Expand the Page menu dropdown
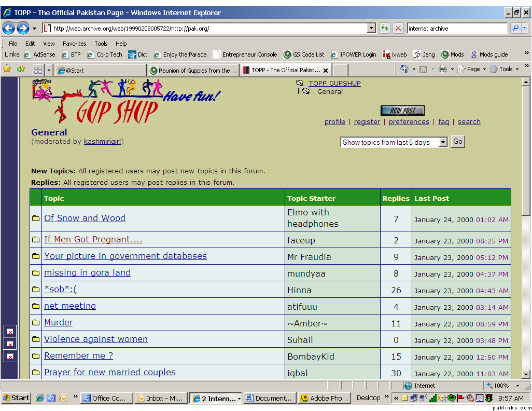Image resolution: width=532 pixels, height=411 pixels. [x=472, y=70]
